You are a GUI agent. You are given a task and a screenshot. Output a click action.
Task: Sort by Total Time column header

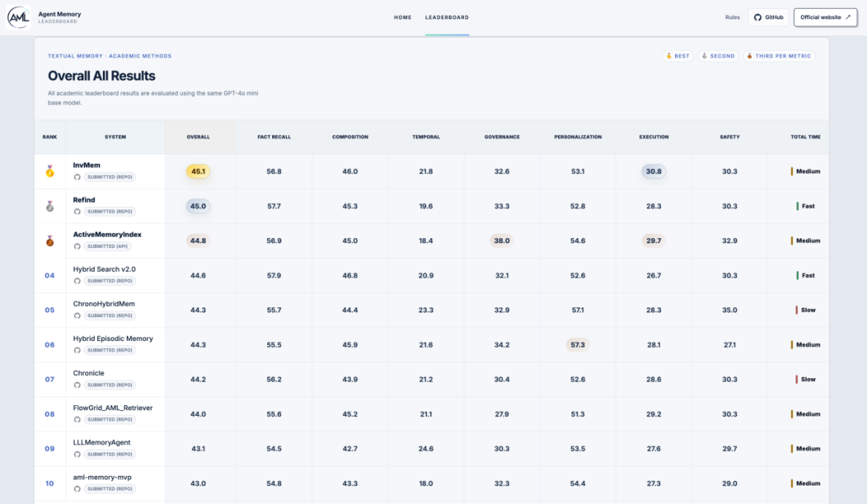(x=806, y=137)
